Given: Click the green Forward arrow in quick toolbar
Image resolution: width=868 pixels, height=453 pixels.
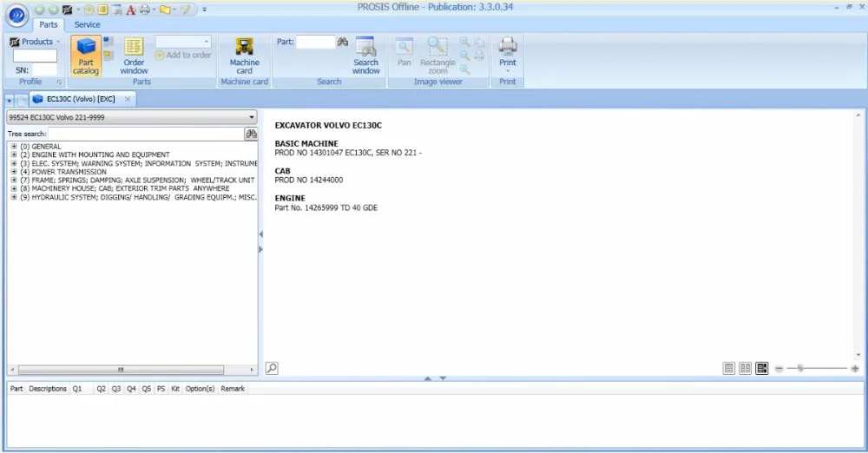Looking at the screenshot, I should tap(53, 10).
